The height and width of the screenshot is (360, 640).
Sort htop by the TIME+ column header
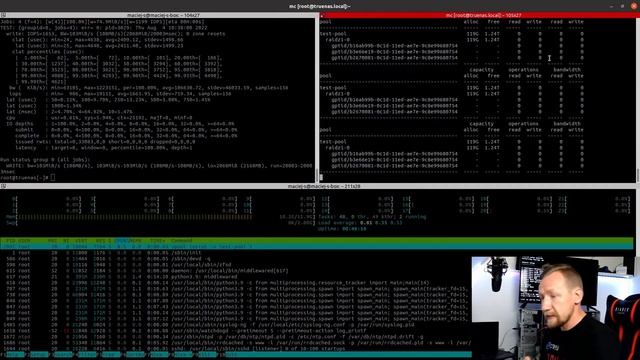tap(158, 240)
